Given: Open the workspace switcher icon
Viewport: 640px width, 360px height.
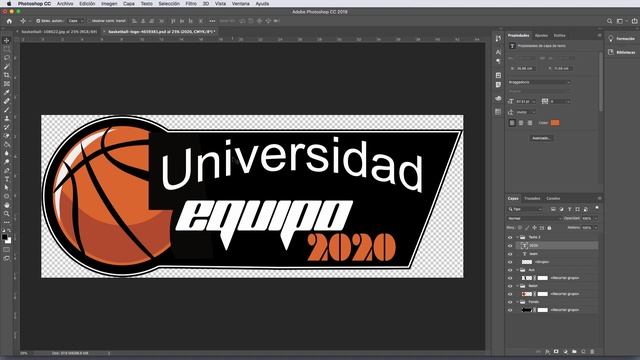Looking at the screenshot, I should coord(620,21).
